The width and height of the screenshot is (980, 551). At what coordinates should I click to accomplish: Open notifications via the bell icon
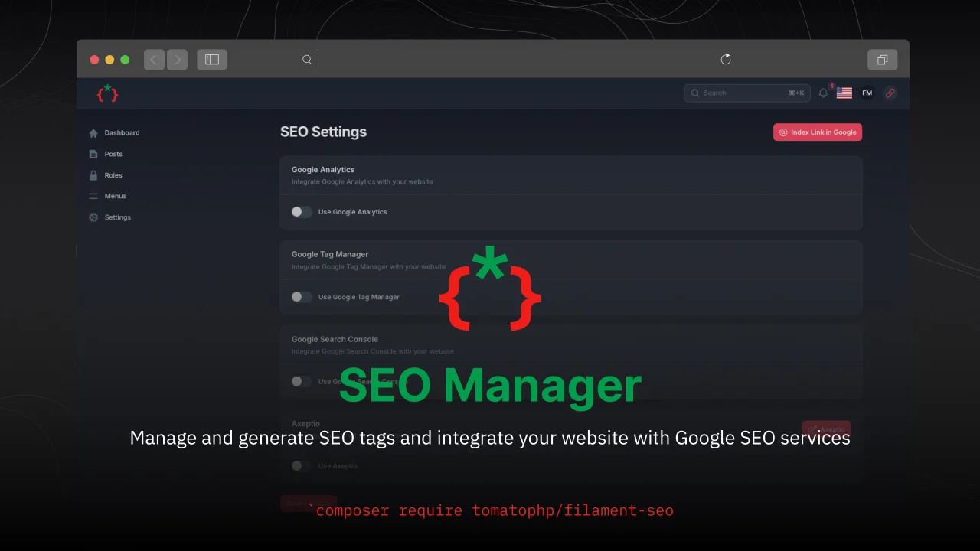click(x=822, y=93)
